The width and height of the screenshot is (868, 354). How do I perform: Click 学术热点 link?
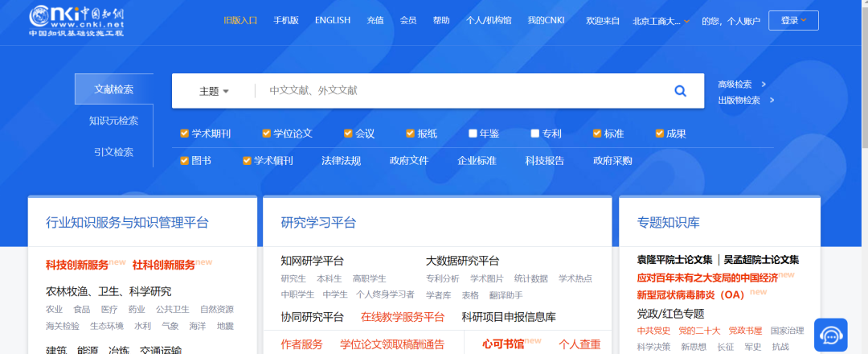tap(575, 278)
